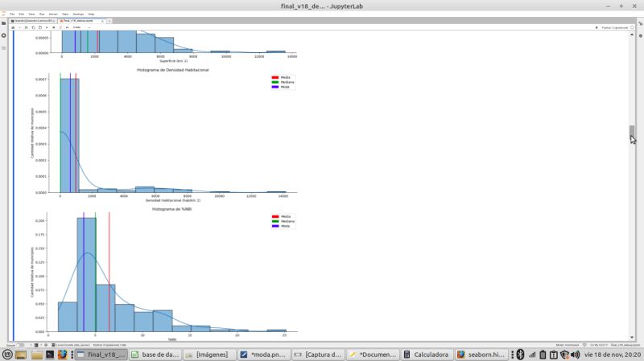Open update manager shield tray icon
This screenshot has width=644, height=361.
(565, 355)
